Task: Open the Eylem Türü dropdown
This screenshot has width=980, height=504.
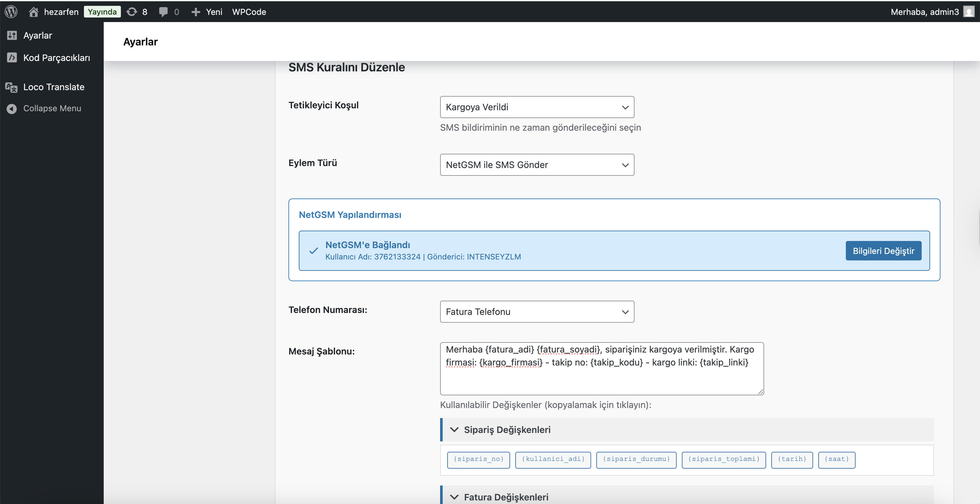Action: click(537, 165)
